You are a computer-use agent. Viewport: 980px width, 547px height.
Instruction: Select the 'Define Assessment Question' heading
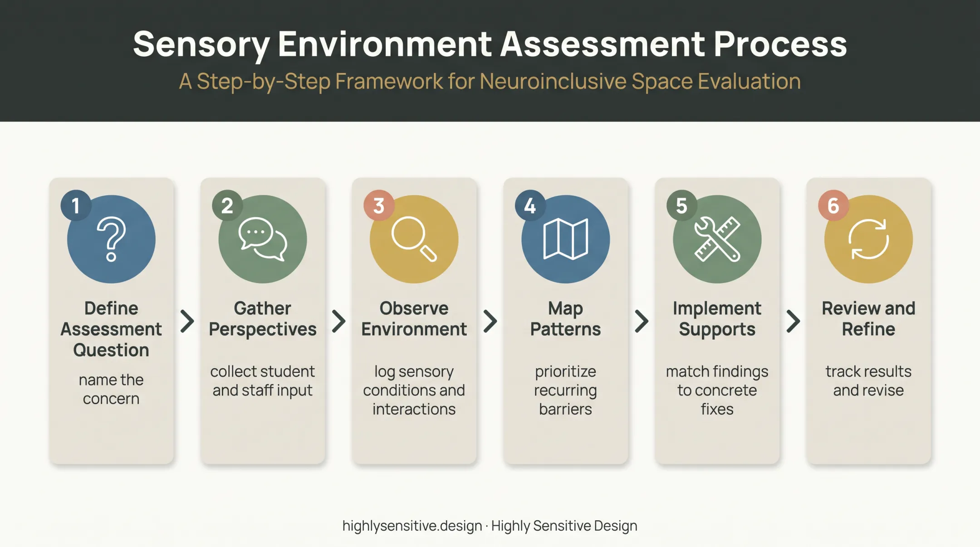(x=111, y=329)
